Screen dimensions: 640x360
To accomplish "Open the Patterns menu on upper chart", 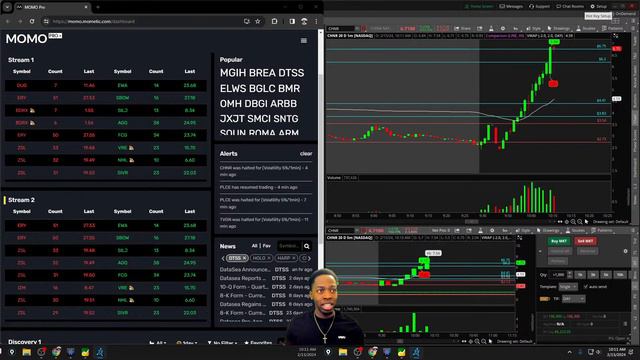I will [x=612, y=29].
